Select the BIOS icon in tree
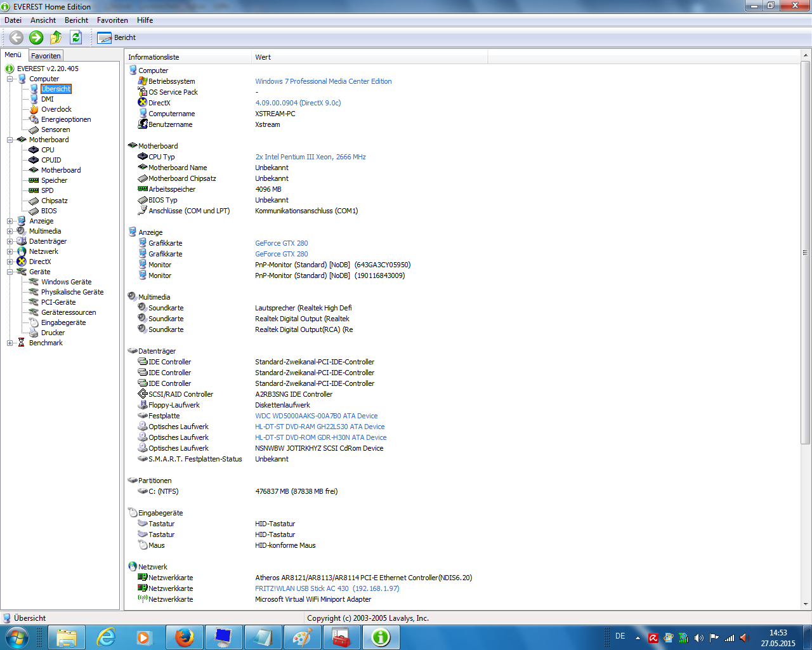 pyautogui.click(x=34, y=211)
